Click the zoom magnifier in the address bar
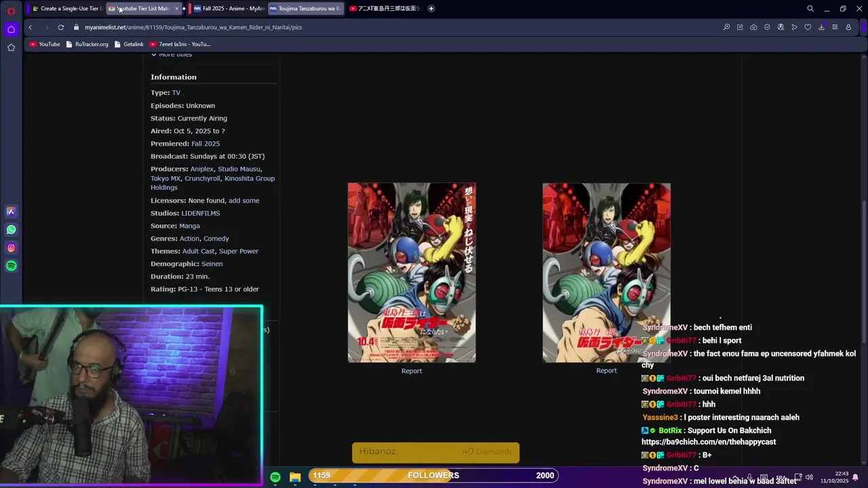The image size is (868, 488). pos(726,27)
